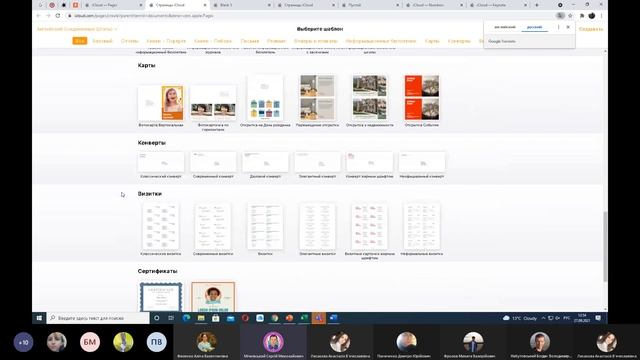The height and width of the screenshot is (360, 640).
Task: Select the real estate card template
Action: pos(370,98)
